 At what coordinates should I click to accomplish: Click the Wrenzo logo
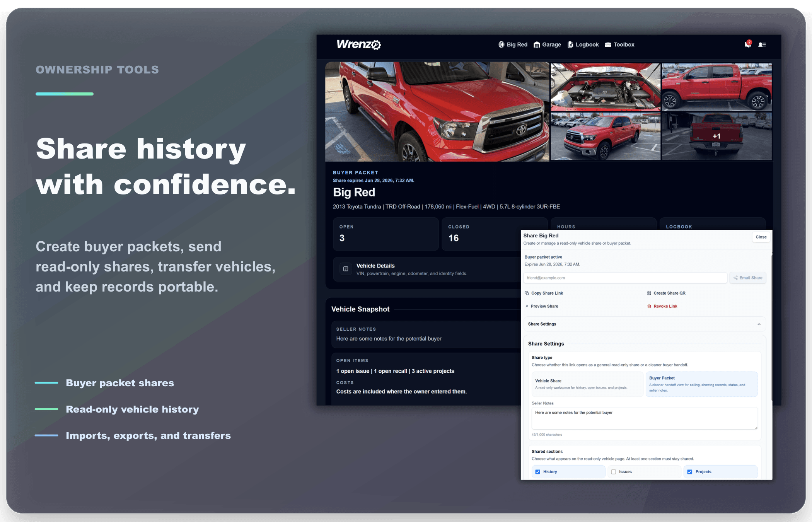coord(358,44)
